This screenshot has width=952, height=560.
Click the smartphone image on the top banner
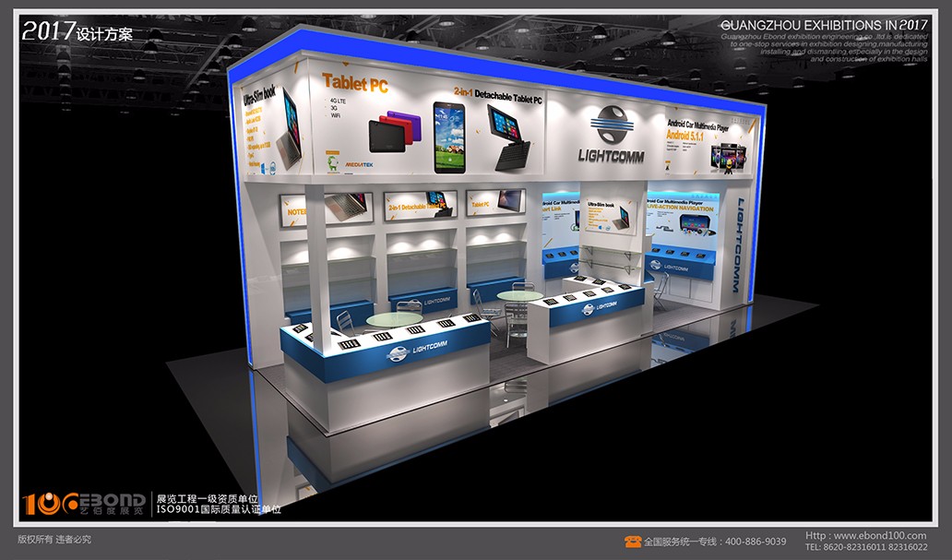tap(449, 137)
